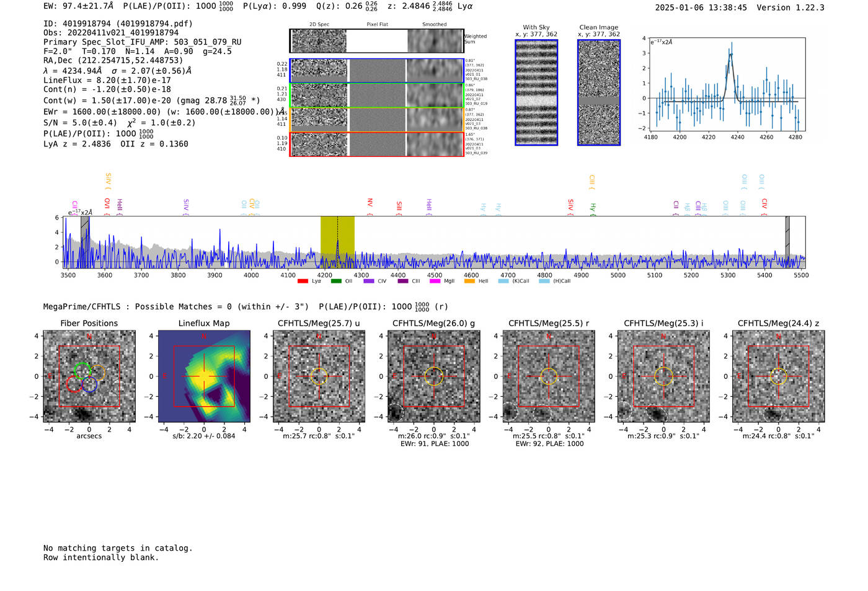This screenshot has height=591, width=868.
Task: Click the Smoothed column header
Action: [435, 24]
